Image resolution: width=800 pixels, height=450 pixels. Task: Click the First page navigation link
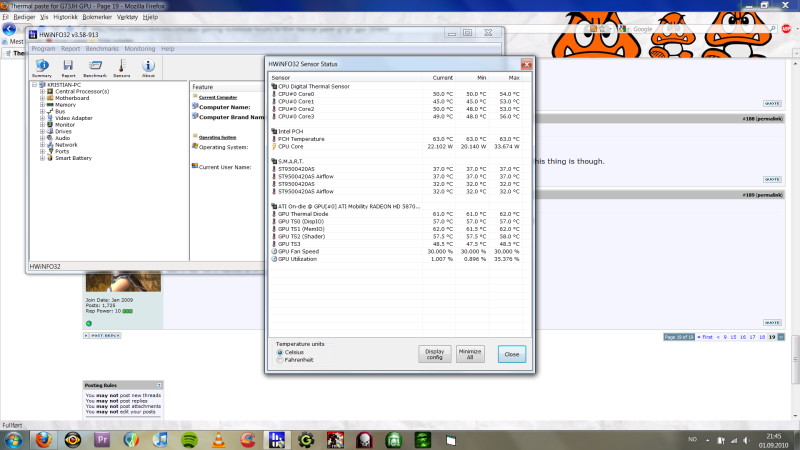706,337
